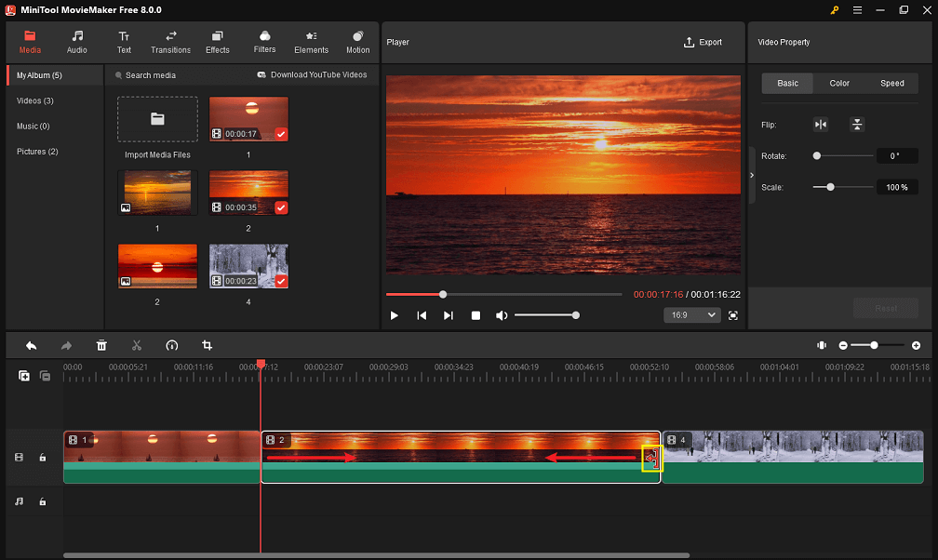Click Download YouTube Videos link
The image size is (938, 560).
[313, 74]
